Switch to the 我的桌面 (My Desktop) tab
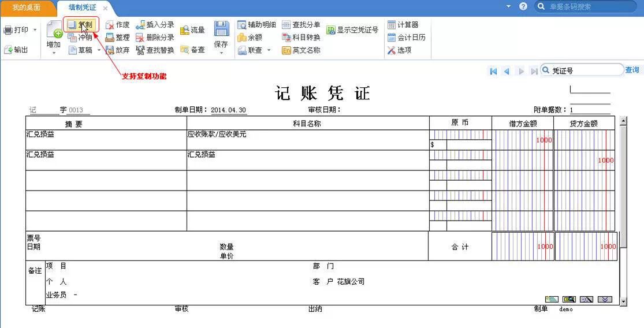The image size is (644, 328). (27, 8)
